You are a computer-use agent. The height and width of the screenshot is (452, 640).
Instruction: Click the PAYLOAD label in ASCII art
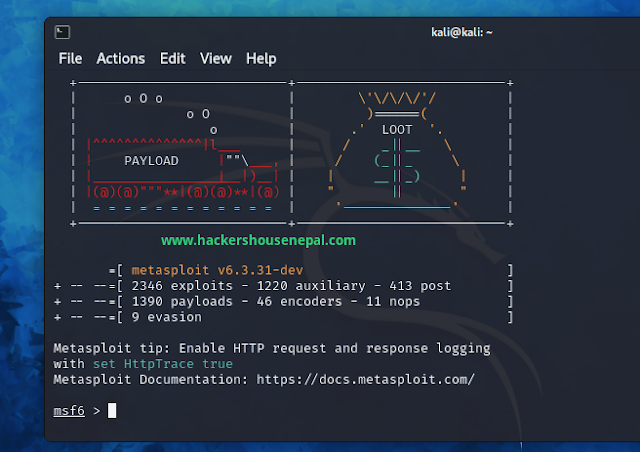point(151,161)
